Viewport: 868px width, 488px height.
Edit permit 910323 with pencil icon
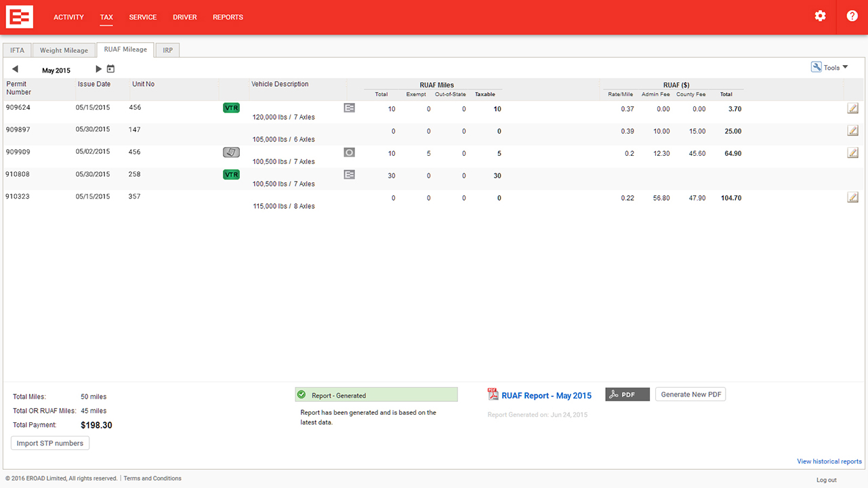click(x=852, y=198)
